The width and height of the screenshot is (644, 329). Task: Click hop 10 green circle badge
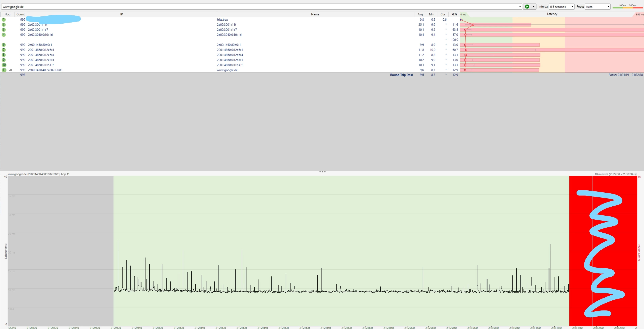point(4,65)
